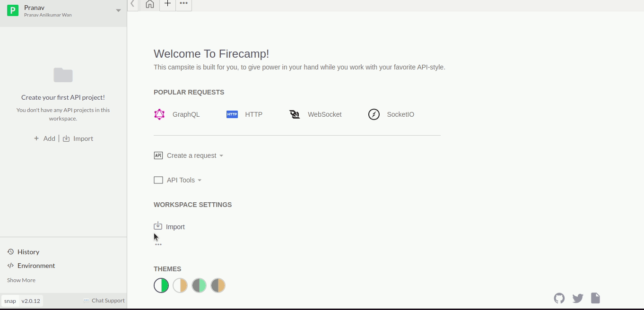Open a new GraphQL request

186,114
